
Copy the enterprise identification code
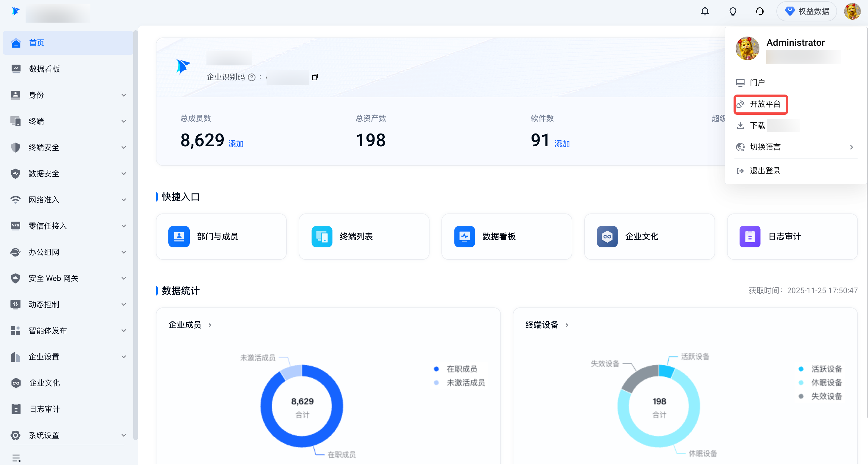pos(315,77)
